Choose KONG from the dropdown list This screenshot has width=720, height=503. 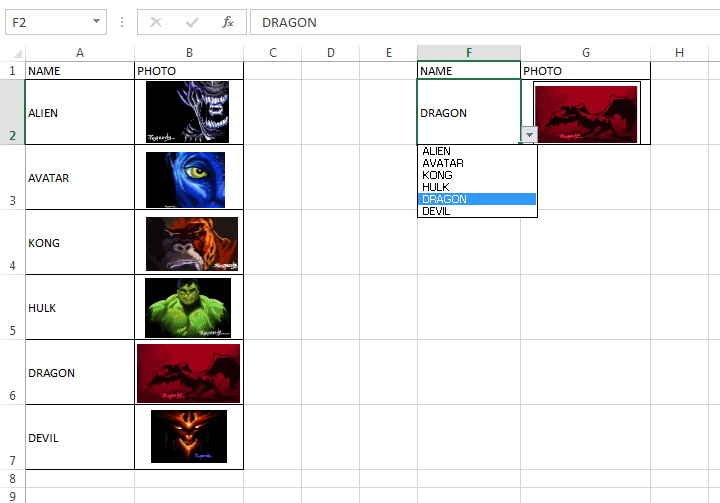tap(477, 175)
